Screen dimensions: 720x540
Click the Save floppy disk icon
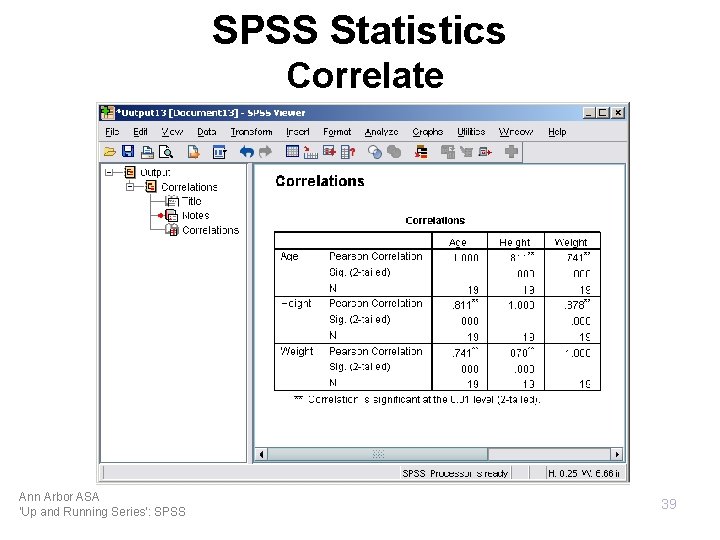click(x=128, y=152)
